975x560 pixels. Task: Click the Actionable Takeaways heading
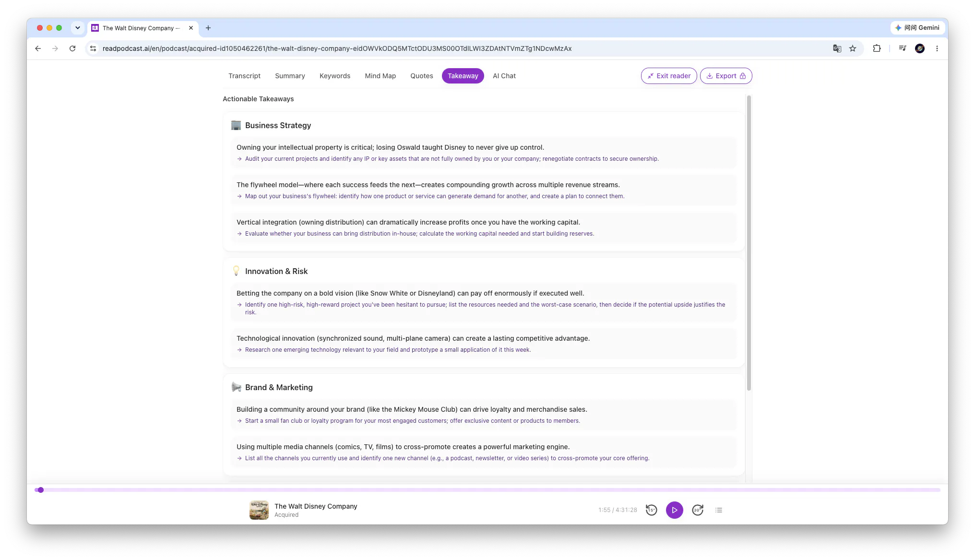pyautogui.click(x=258, y=99)
